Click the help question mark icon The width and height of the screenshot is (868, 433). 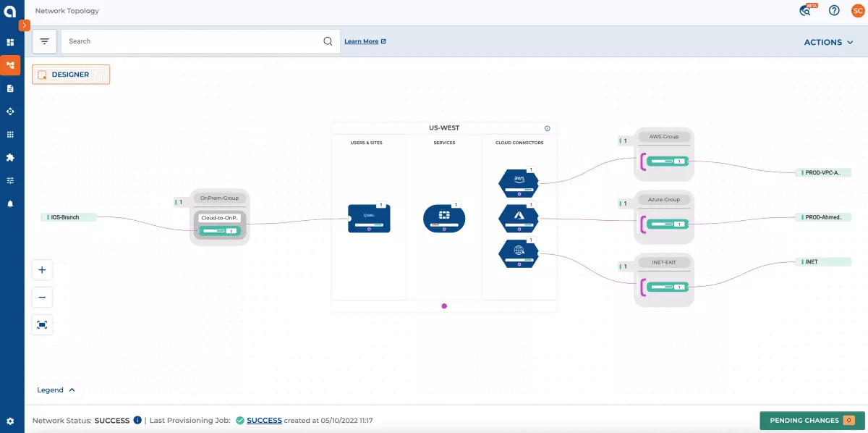click(834, 11)
